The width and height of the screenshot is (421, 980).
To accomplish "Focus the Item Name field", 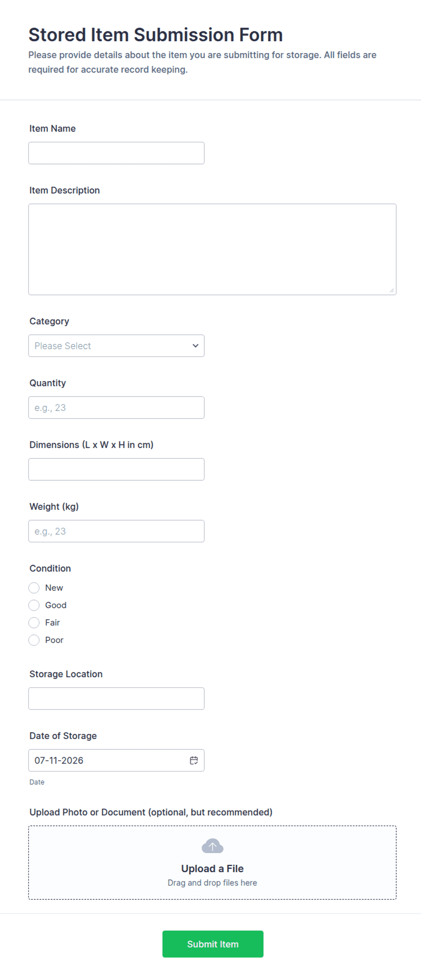I will (116, 153).
